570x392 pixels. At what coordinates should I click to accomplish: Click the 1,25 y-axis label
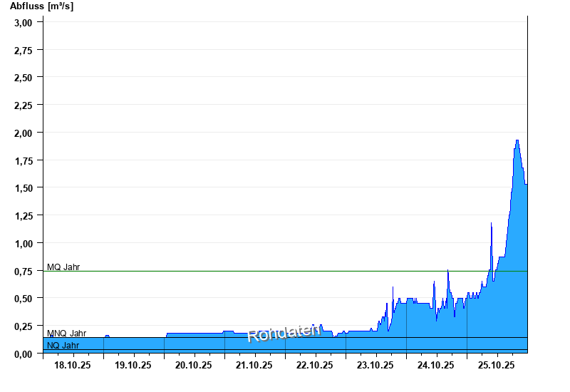(24, 216)
